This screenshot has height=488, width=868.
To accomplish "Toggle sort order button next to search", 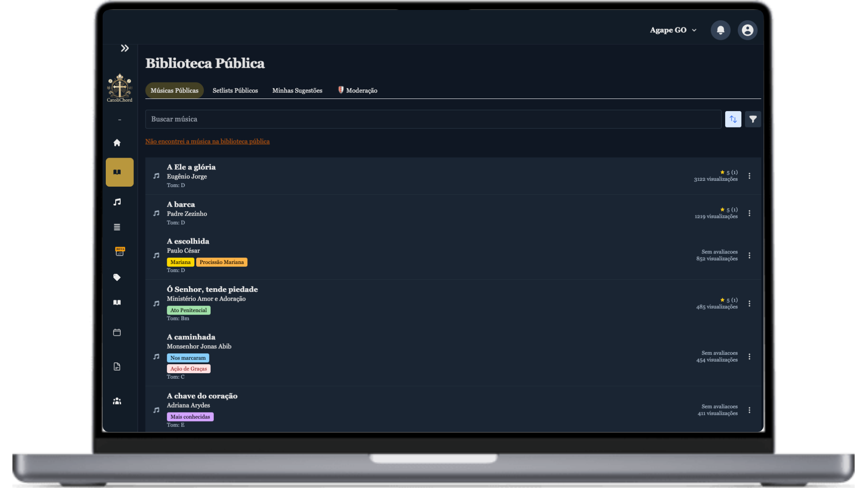I will (x=733, y=119).
